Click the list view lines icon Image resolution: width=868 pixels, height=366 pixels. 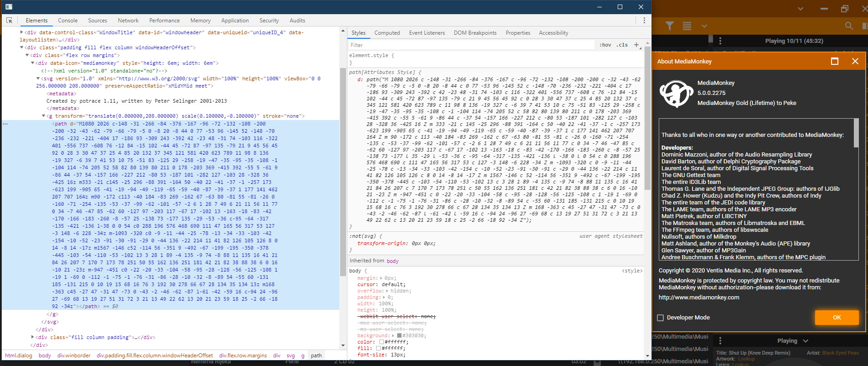point(687,26)
